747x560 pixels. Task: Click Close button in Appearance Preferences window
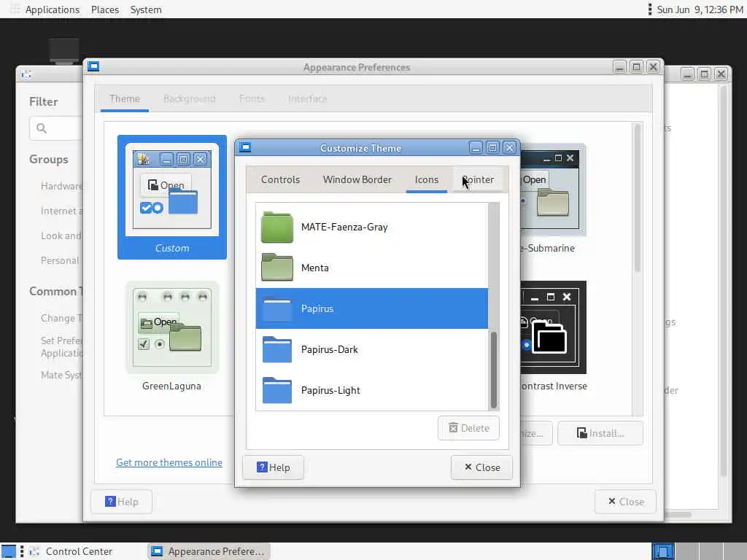point(625,502)
